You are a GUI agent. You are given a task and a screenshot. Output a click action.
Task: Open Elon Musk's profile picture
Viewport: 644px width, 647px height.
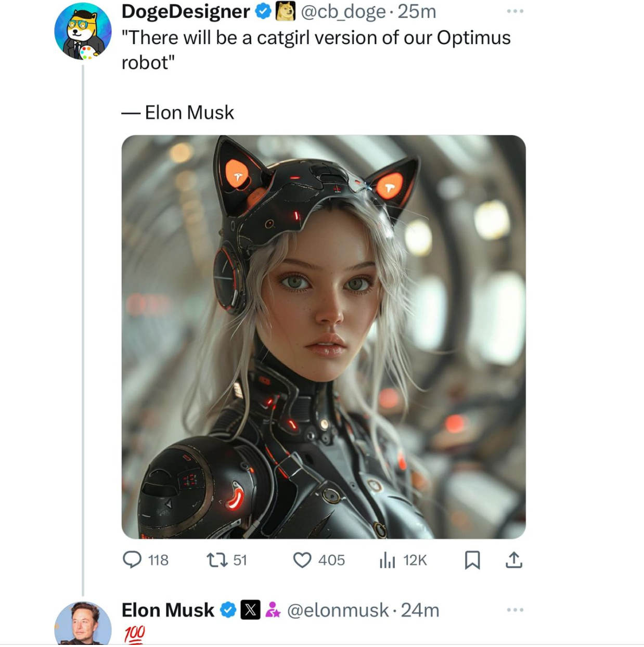point(83,624)
